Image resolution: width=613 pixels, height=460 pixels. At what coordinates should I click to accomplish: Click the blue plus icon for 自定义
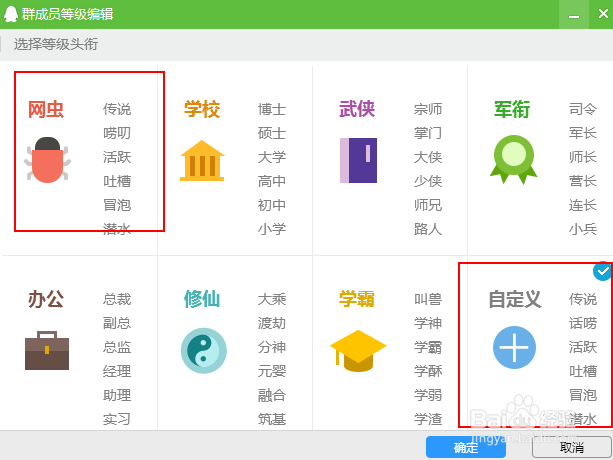pyautogui.click(x=514, y=347)
